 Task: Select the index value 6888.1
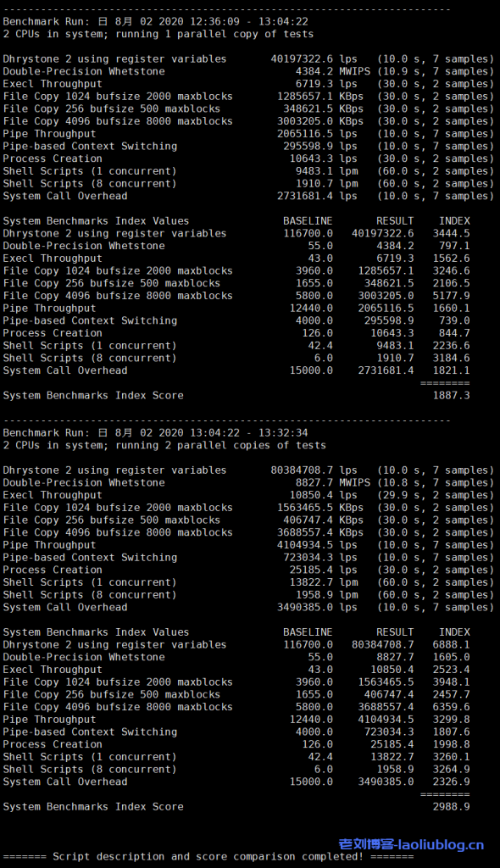click(452, 645)
